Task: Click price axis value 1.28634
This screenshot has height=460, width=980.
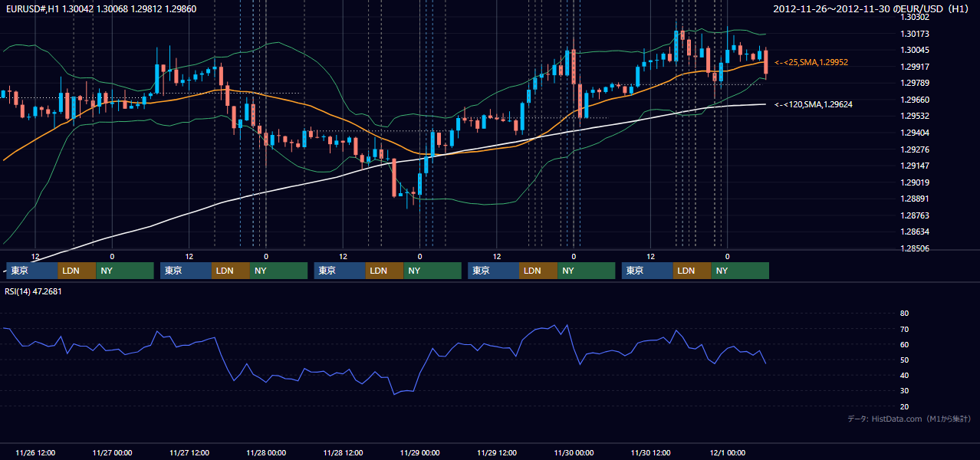Action: coord(915,232)
